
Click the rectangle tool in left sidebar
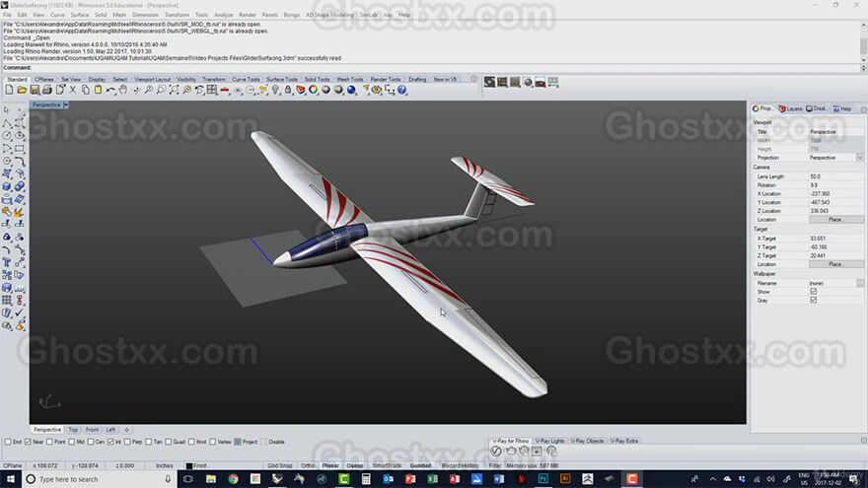20,148
